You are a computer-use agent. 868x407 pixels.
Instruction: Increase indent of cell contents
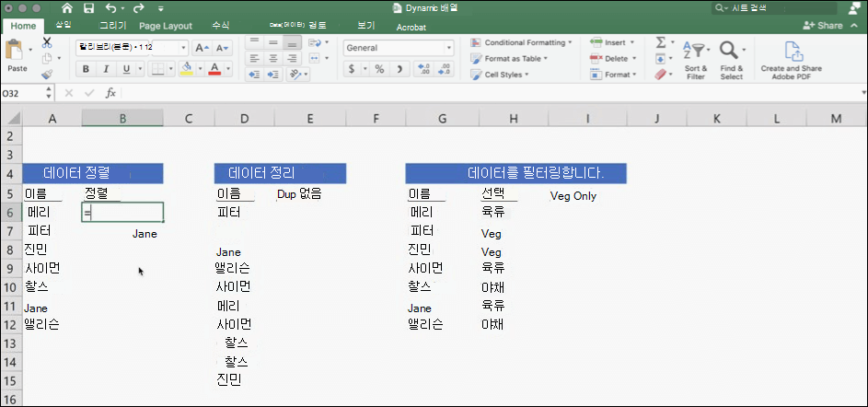click(x=272, y=75)
